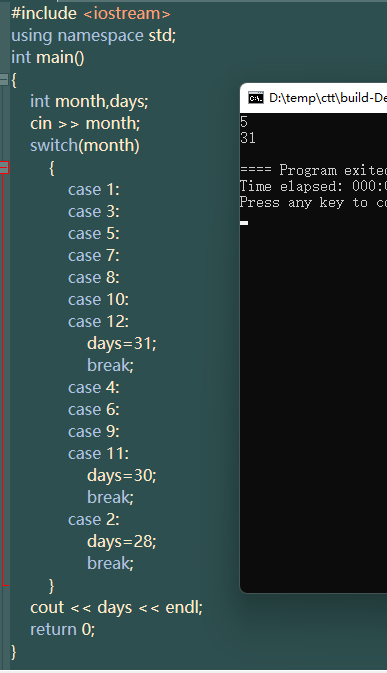Click the 'case 11:' label
The height and width of the screenshot is (673, 387).
(x=98, y=454)
